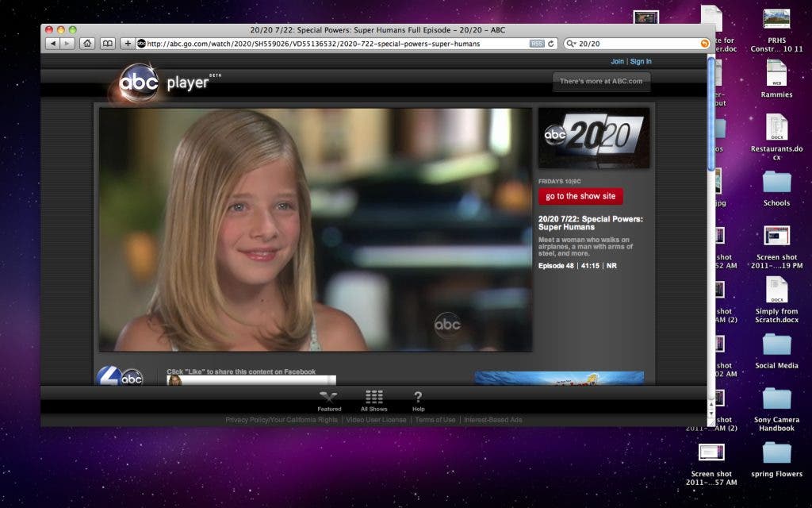This screenshot has width=812, height=508.
Task: Select the Rammies desktop file
Action: (776, 79)
